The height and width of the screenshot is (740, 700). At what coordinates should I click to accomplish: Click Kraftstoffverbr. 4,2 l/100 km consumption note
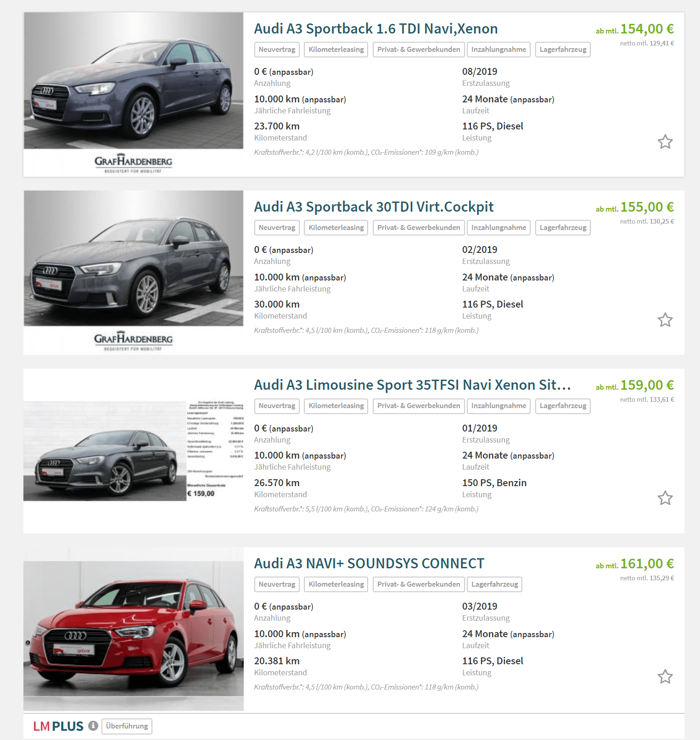tap(366, 152)
